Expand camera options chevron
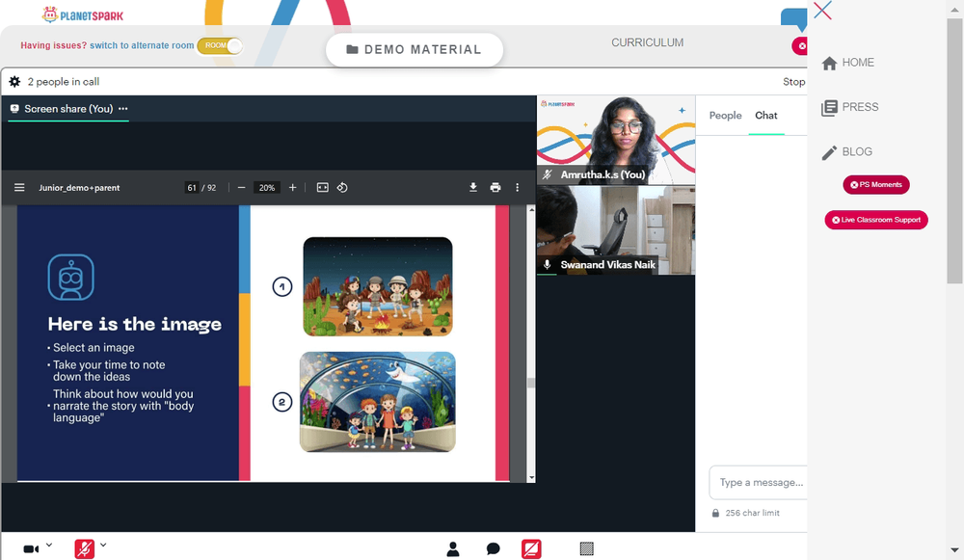 pos(49,545)
